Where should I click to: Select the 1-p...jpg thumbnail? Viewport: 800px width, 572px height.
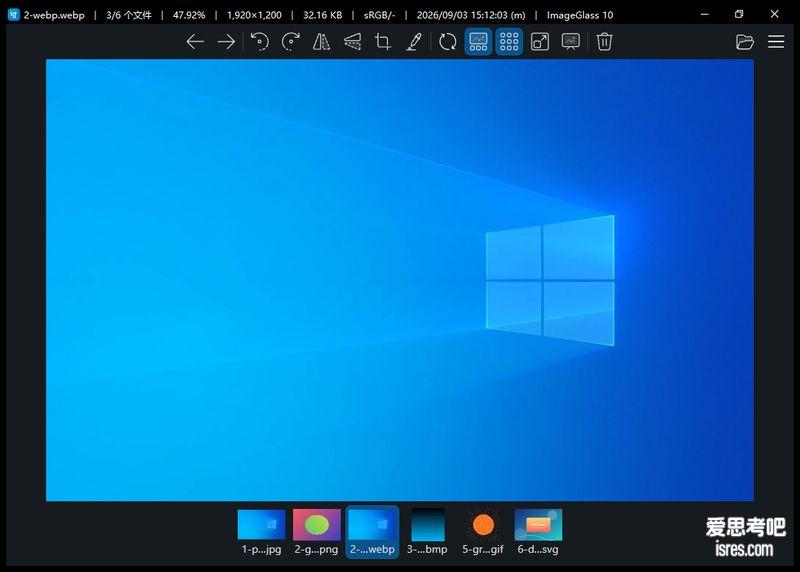coord(261,532)
